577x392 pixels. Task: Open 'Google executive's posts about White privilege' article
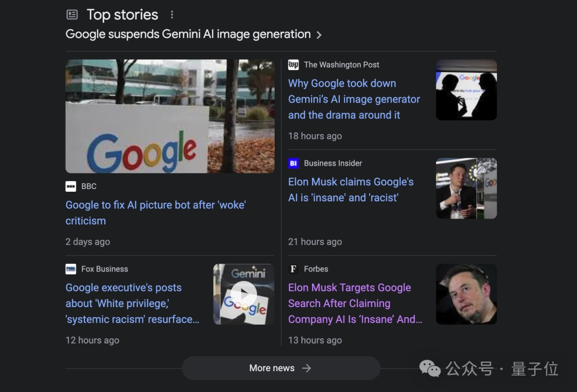[x=132, y=303]
